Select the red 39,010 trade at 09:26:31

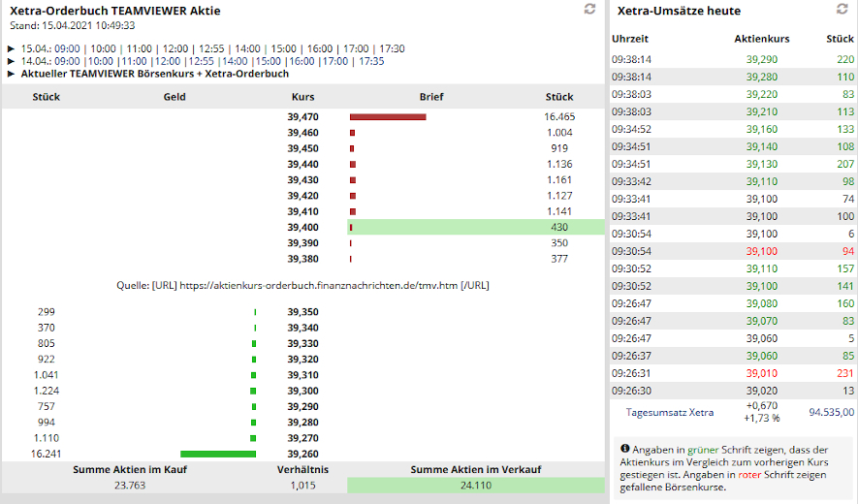coord(762,372)
